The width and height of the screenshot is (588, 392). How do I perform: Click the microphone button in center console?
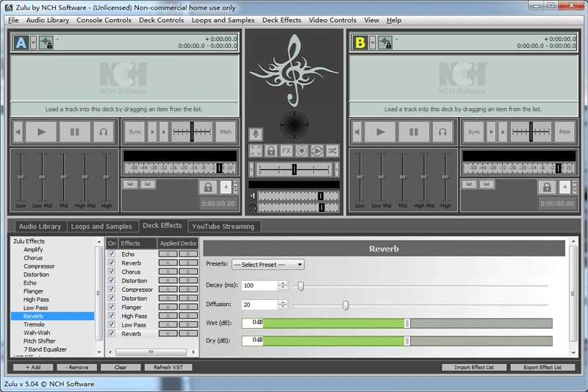[x=256, y=134]
